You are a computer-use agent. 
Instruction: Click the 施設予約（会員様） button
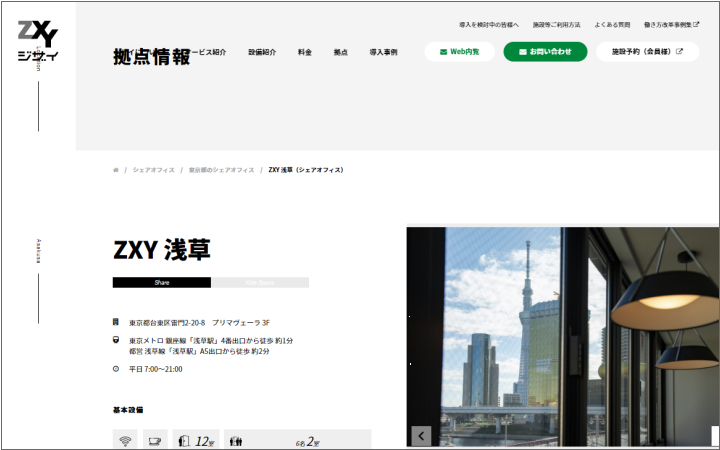point(647,52)
